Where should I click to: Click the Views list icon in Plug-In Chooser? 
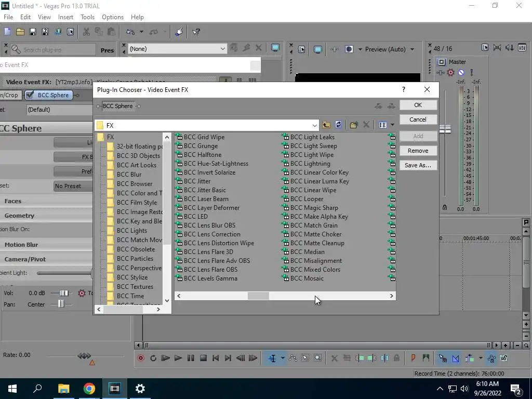click(x=383, y=125)
